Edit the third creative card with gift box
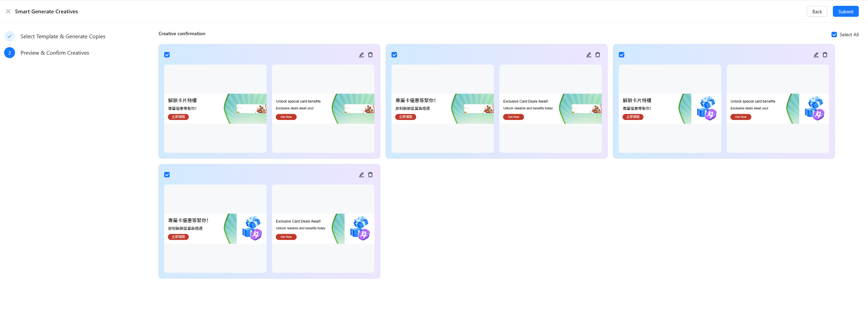The image size is (868, 310). [x=816, y=55]
